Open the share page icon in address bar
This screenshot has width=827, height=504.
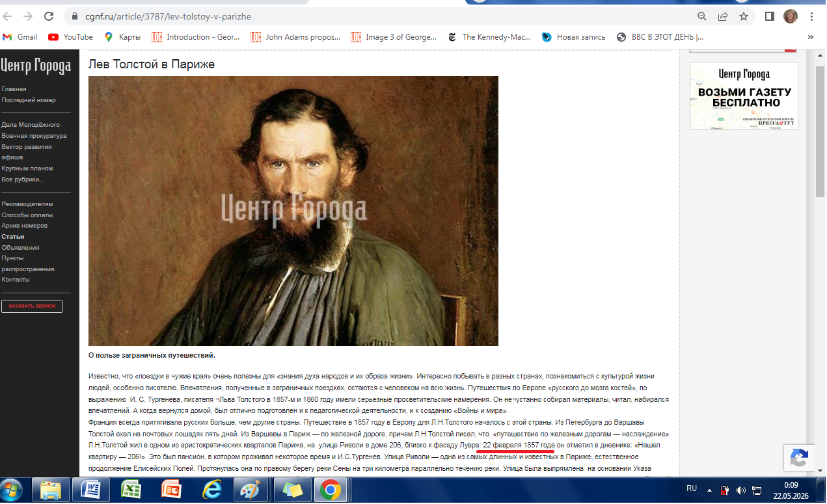tap(722, 16)
